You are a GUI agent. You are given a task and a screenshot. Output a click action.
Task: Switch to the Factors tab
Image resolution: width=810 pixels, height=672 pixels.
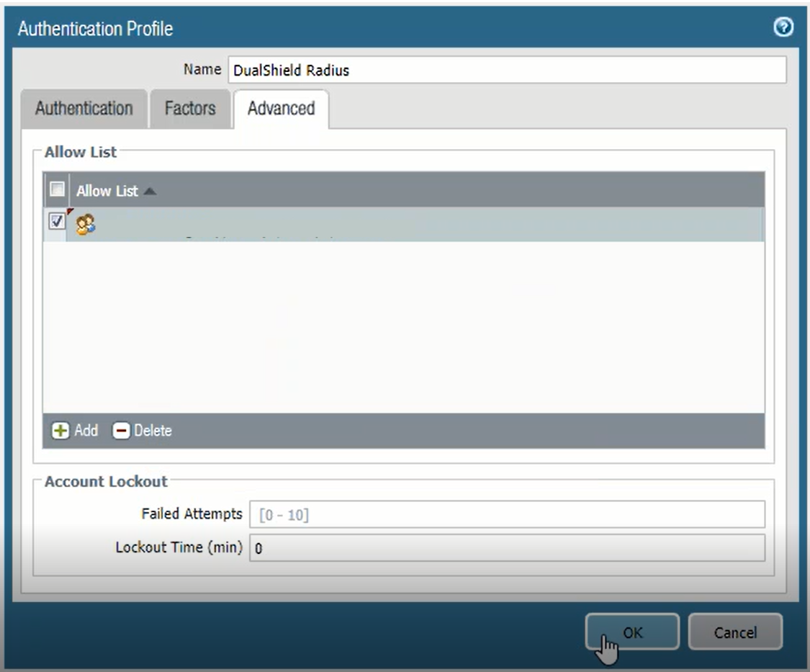click(x=190, y=109)
